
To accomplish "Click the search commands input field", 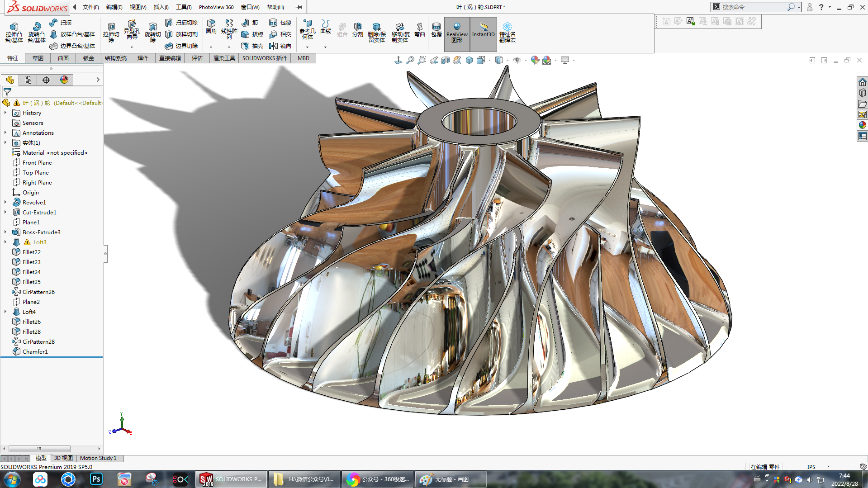I will 753,7.
